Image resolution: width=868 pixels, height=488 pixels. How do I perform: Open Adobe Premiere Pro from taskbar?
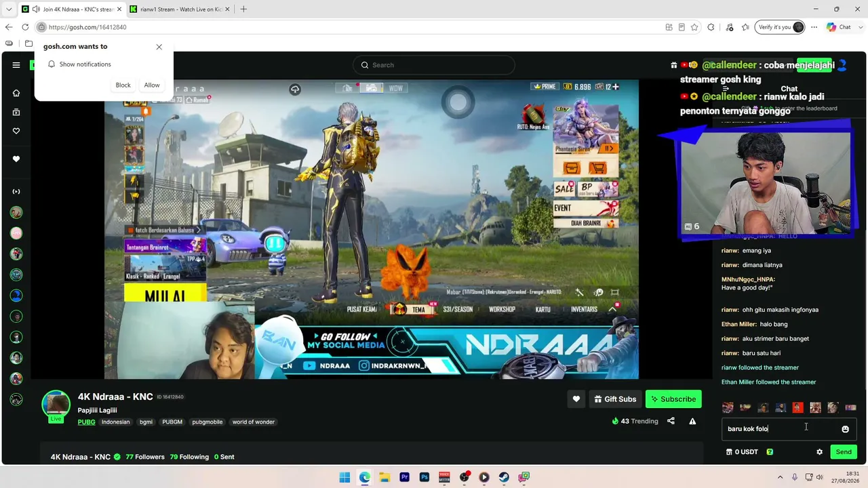point(405,477)
